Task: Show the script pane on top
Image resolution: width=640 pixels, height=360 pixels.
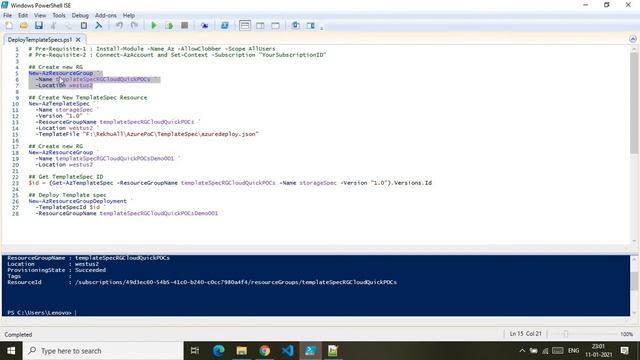Action: pyautogui.click(x=245, y=25)
